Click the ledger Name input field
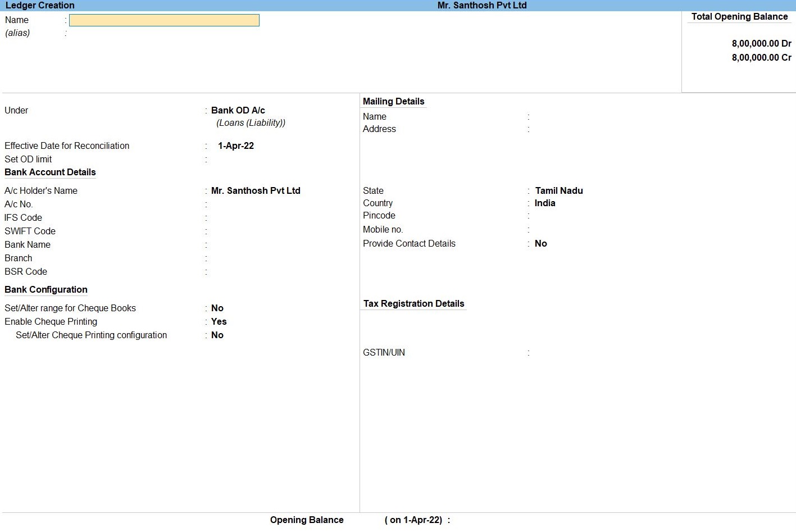796x532 pixels. pyautogui.click(x=164, y=20)
